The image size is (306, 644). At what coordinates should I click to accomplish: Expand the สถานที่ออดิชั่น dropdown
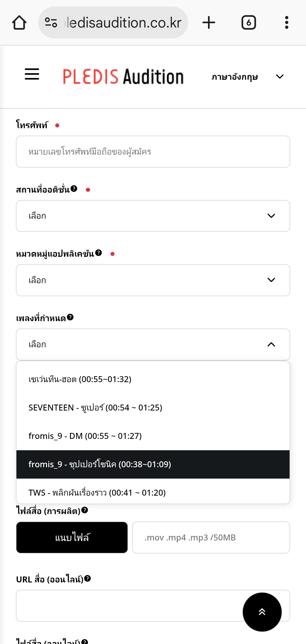click(153, 216)
